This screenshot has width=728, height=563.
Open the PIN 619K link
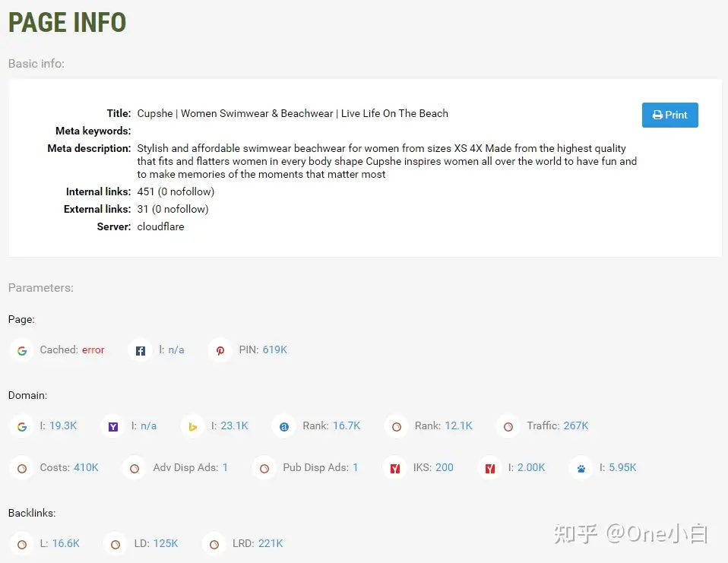coord(275,350)
